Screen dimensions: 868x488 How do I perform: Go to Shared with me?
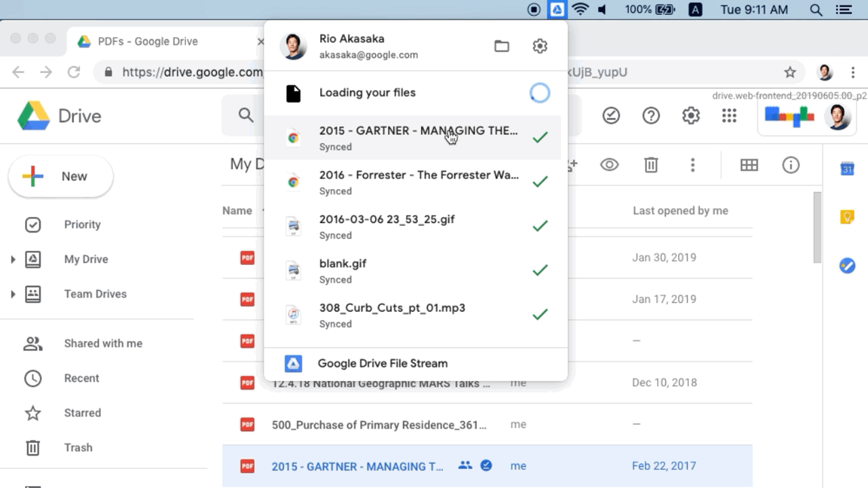point(103,344)
